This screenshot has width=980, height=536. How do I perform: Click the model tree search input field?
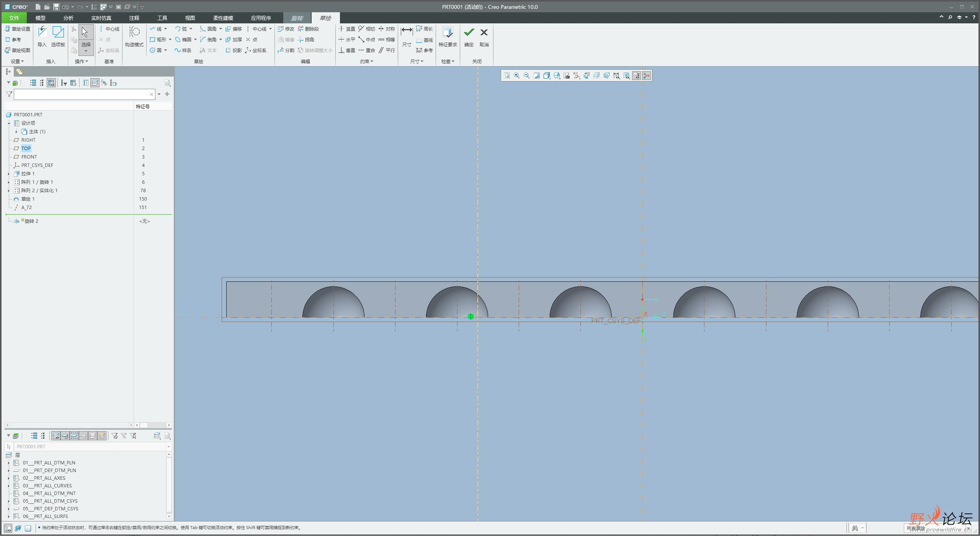[84, 94]
